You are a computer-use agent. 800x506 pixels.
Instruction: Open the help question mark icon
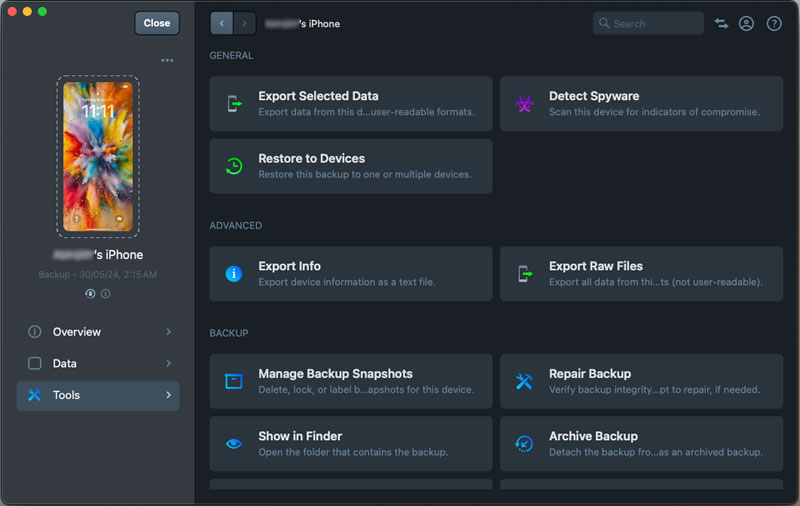[x=774, y=23]
